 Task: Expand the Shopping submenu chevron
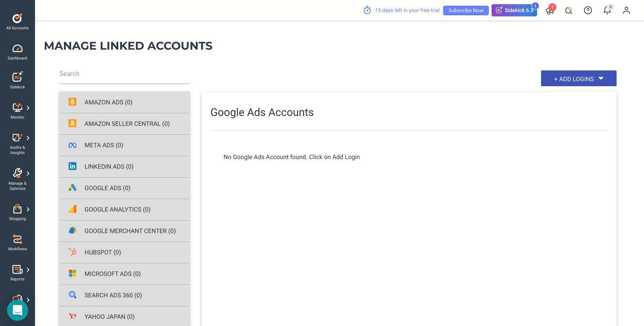(28, 209)
